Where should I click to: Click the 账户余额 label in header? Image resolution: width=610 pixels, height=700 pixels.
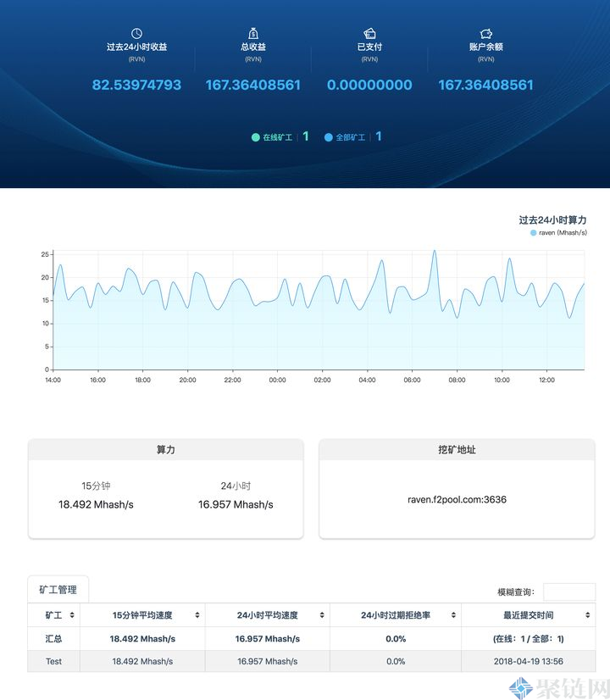tap(486, 47)
